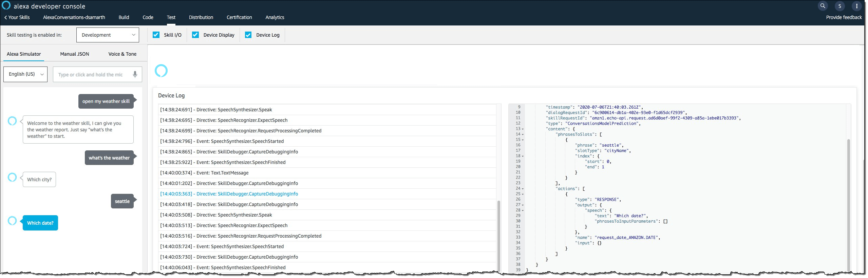This screenshot has height=278, width=868.
Task: Click Provide feedback link
Action: pyautogui.click(x=844, y=17)
